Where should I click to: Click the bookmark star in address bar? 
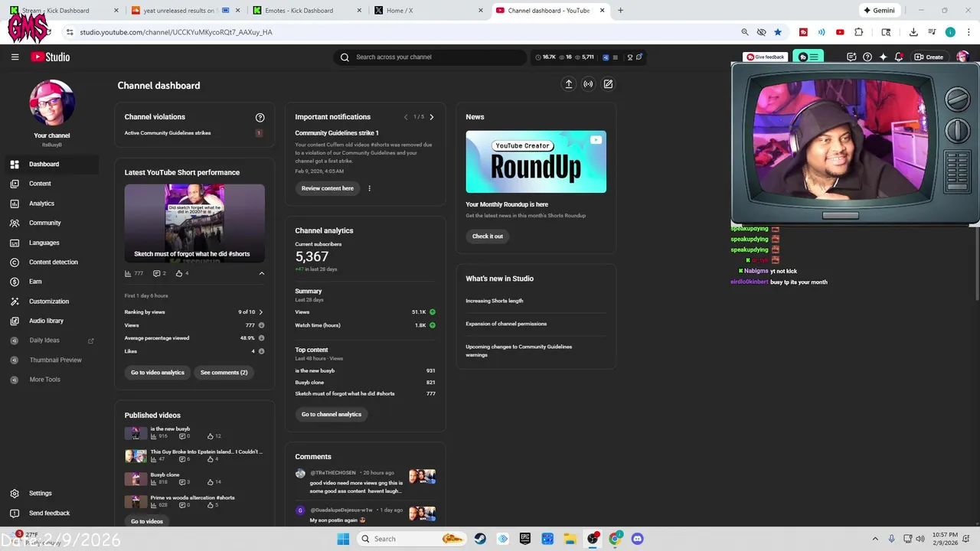(778, 32)
